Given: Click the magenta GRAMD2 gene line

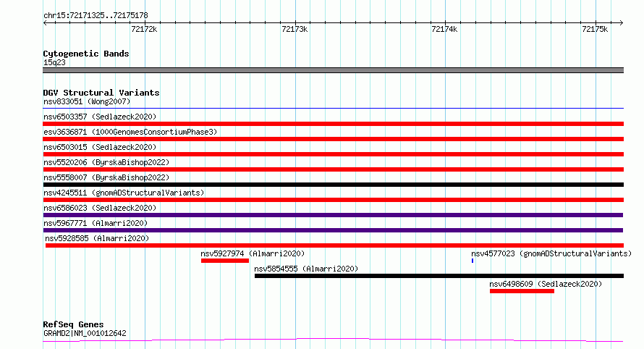Looking at the screenshot, I should (x=333, y=340).
